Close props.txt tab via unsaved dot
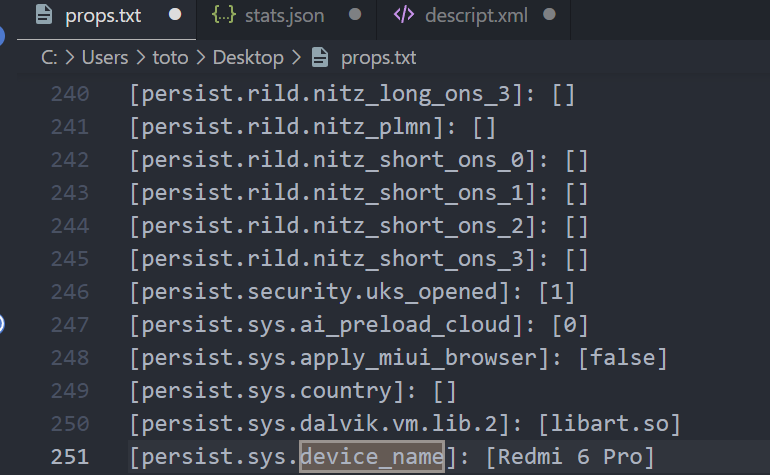Image resolution: width=770 pixels, height=475 pixels. click(175, 15)
